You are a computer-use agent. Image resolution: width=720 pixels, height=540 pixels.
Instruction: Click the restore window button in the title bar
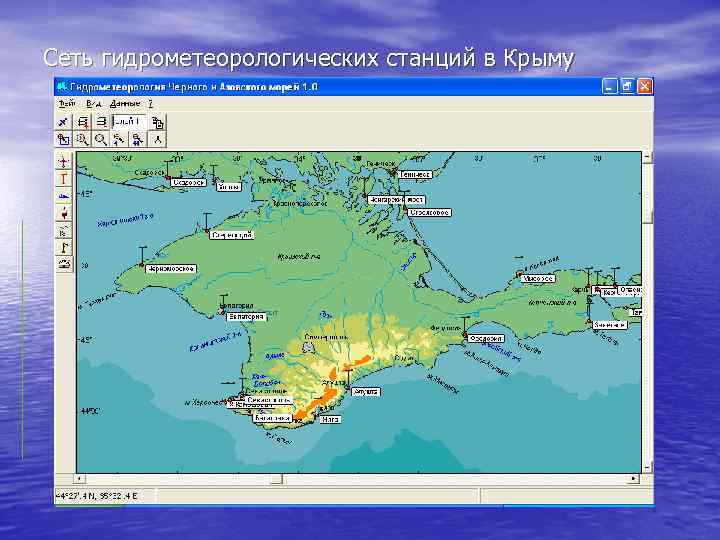pos(627,86)
